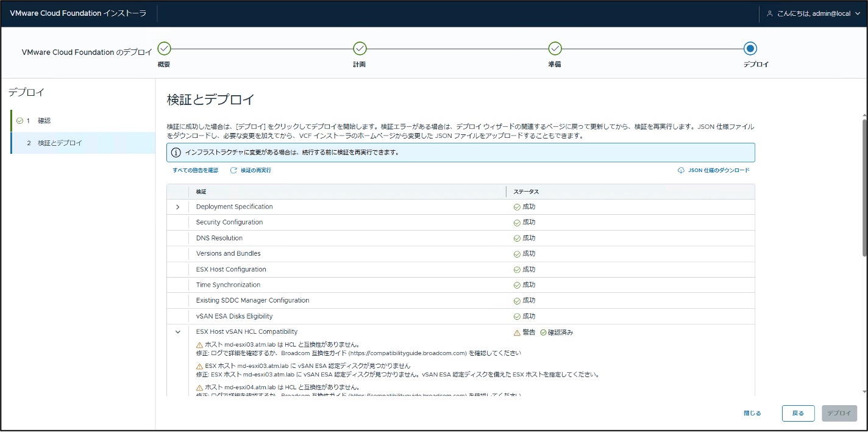Image resolution: width=868 pixels, height=432 pixels.
Task: Click success icon for Time Synchronization
Action: point(517,285)
